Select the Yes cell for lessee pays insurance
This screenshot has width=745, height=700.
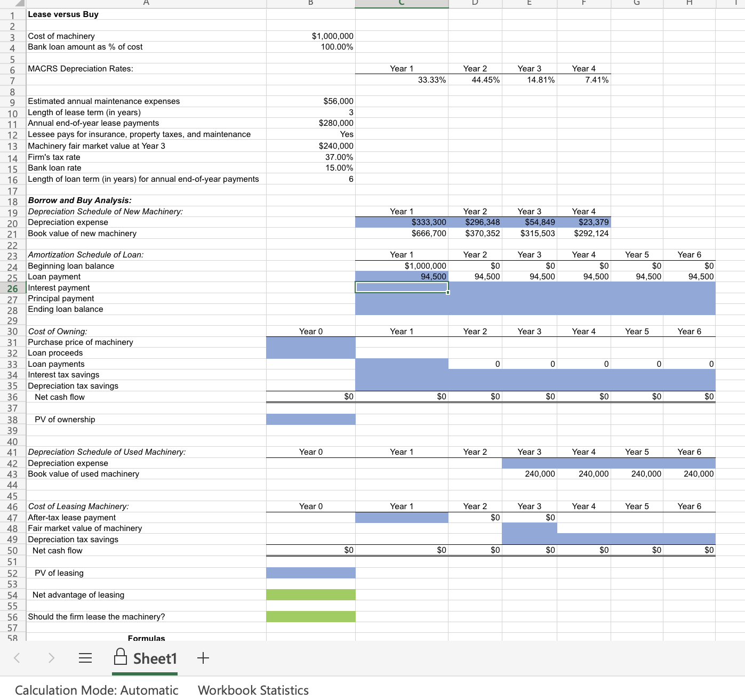tap(310, 134)
